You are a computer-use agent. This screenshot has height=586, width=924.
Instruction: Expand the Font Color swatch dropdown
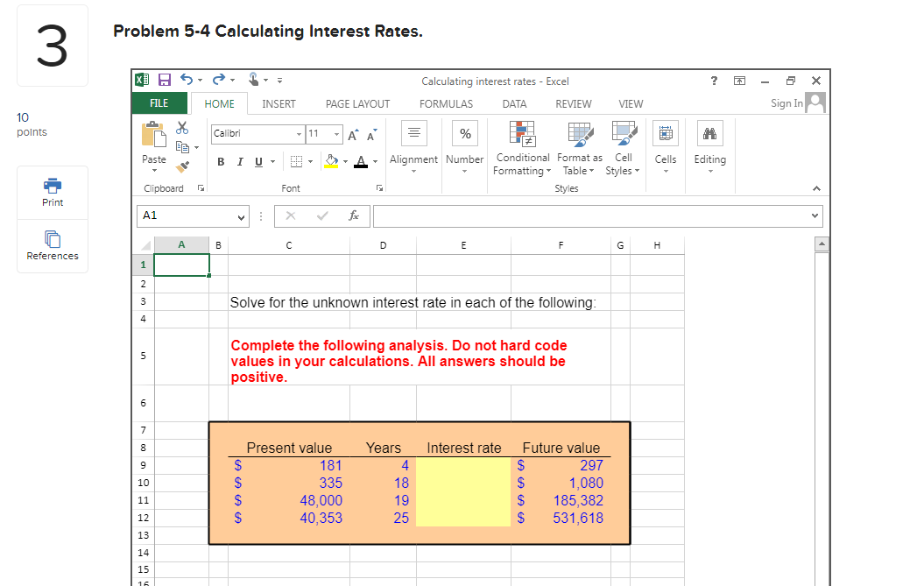click(374, 161)
